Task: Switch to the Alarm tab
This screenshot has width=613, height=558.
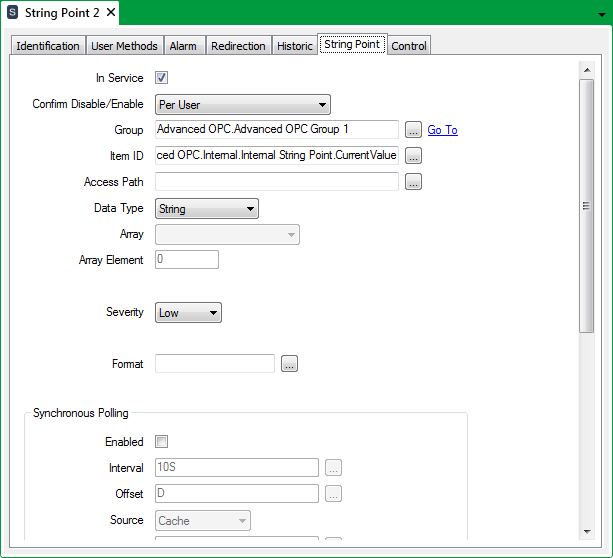Action: 183,46
